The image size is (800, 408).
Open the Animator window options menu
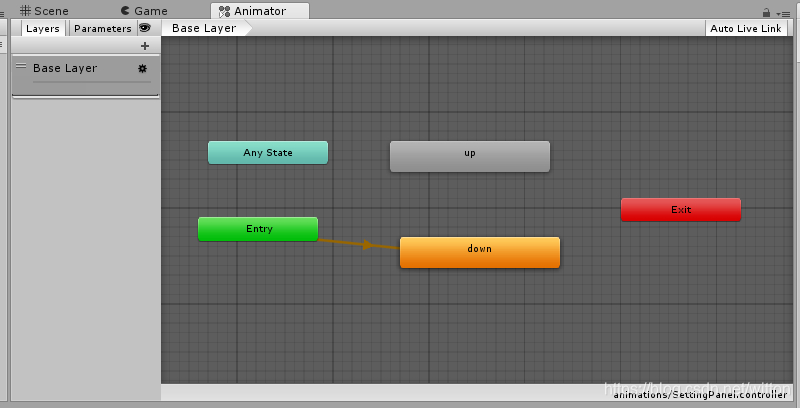pyautogui.click(x=783, y=14)
